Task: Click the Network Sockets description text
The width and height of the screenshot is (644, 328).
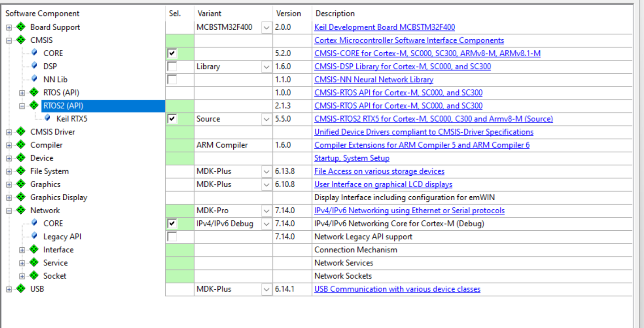Action: (343, 276)
